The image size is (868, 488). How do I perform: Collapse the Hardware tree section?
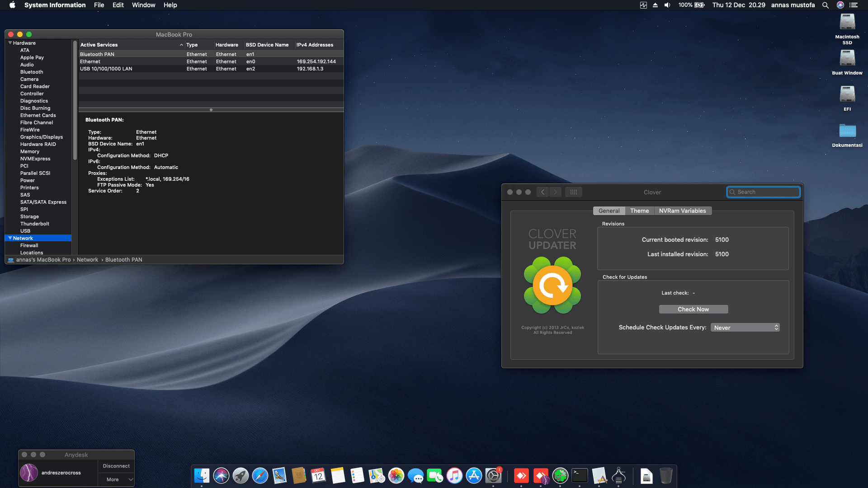[10, 43]
